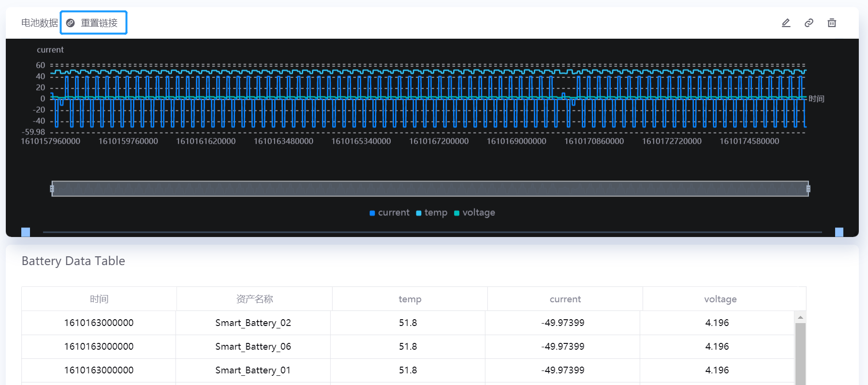Click voltage value in Smart_Battery_06 row
Screen dimensions: 868x385
(717, 346)
